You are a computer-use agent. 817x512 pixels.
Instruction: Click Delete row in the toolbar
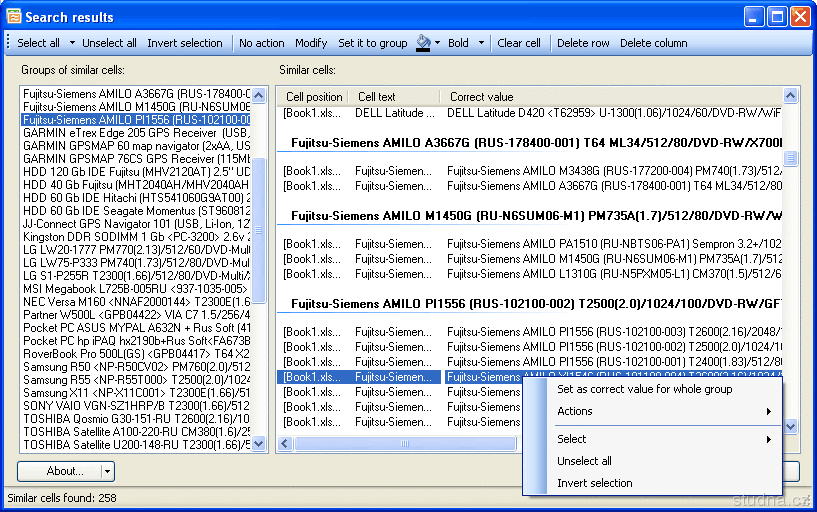pos(583,43)
